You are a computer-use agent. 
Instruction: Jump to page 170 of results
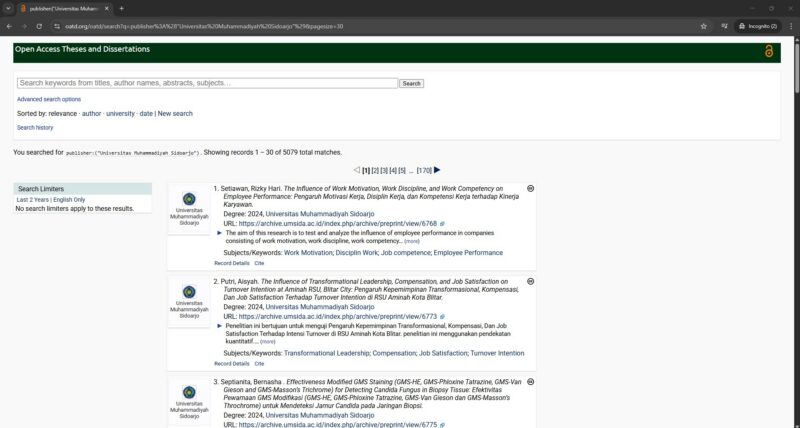[x=424, y=171]
